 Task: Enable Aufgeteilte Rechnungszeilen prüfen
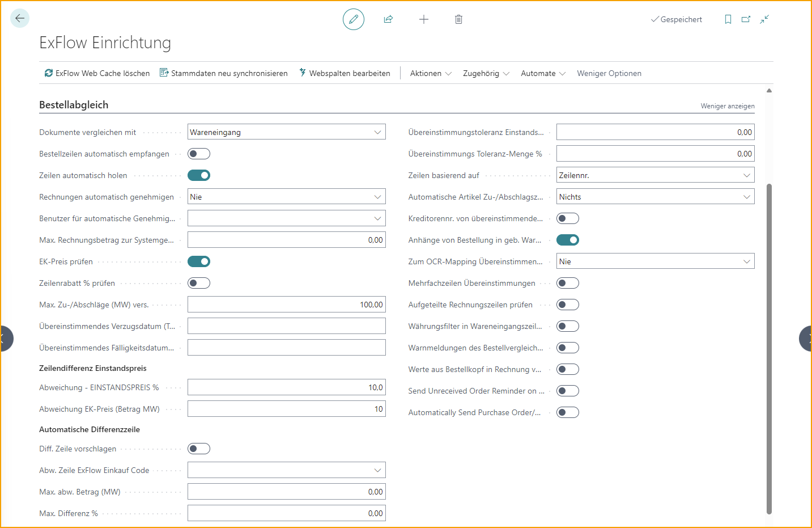[x=568, y=305]
